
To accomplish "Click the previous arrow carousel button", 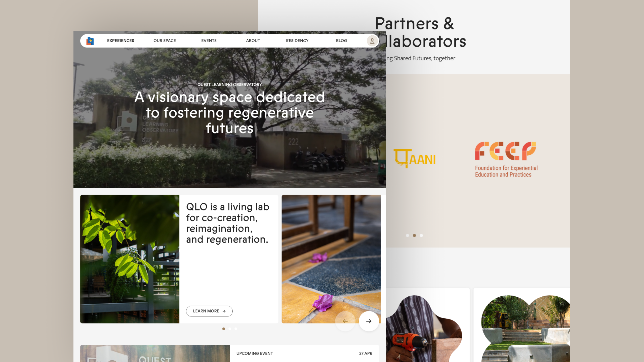I will [345, 321].
